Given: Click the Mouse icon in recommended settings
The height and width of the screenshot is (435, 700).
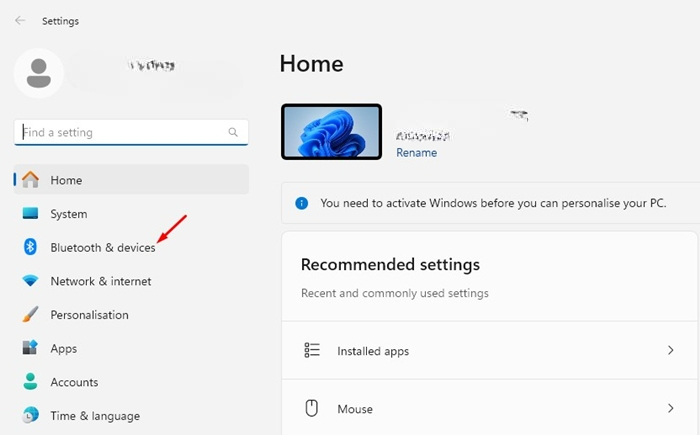Looking at the screenshot, I should [x=312, y=408].
